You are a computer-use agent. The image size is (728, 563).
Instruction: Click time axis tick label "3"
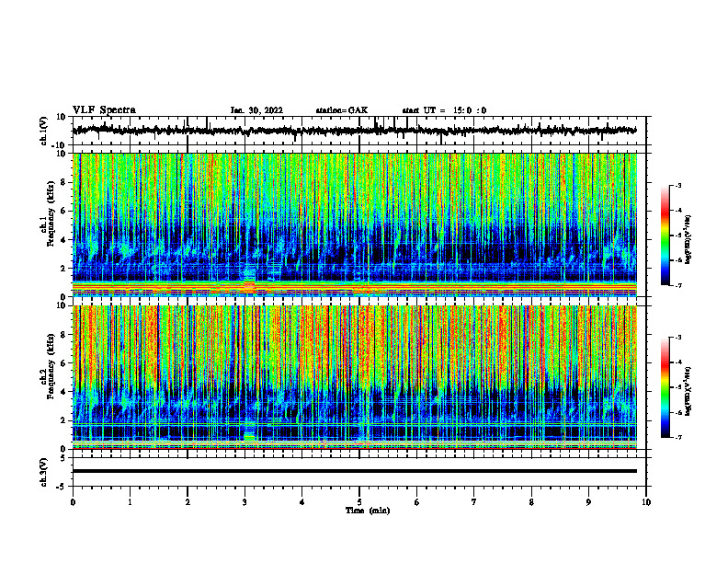[245, 502]
